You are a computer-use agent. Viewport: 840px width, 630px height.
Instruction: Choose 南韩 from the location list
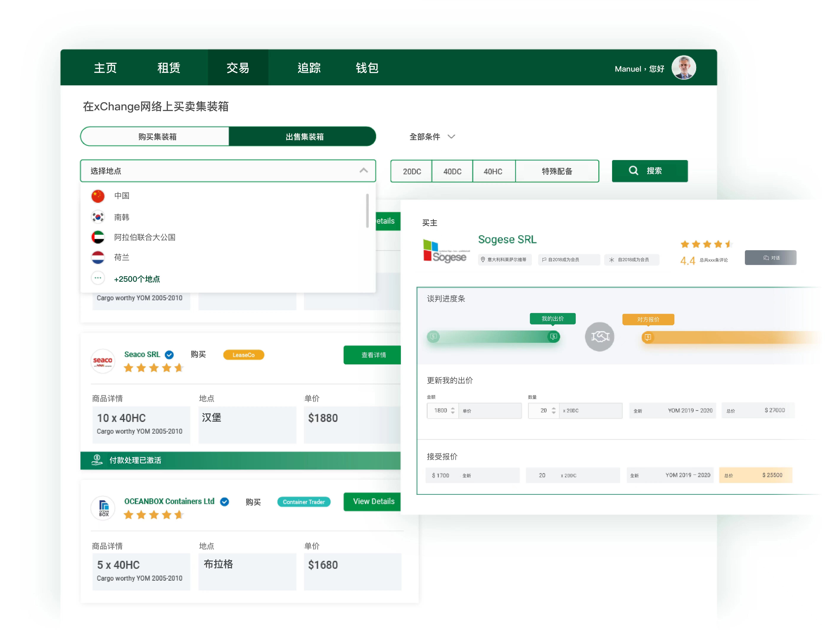click(122, 217)
